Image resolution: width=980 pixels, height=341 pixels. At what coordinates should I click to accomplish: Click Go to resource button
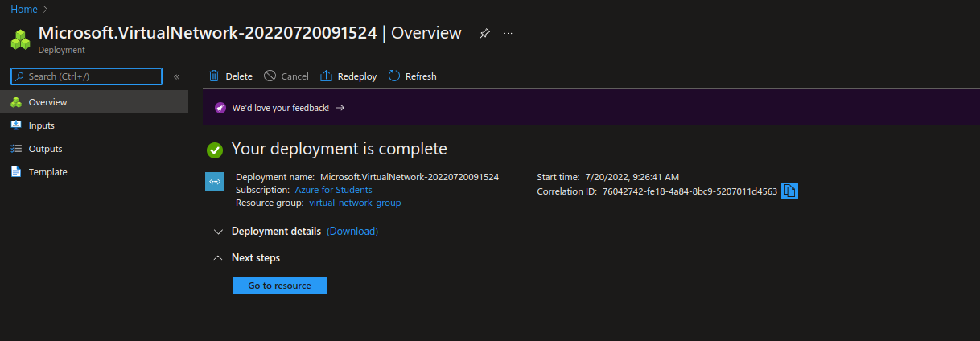pyautogui.click(x=279, y=286)
